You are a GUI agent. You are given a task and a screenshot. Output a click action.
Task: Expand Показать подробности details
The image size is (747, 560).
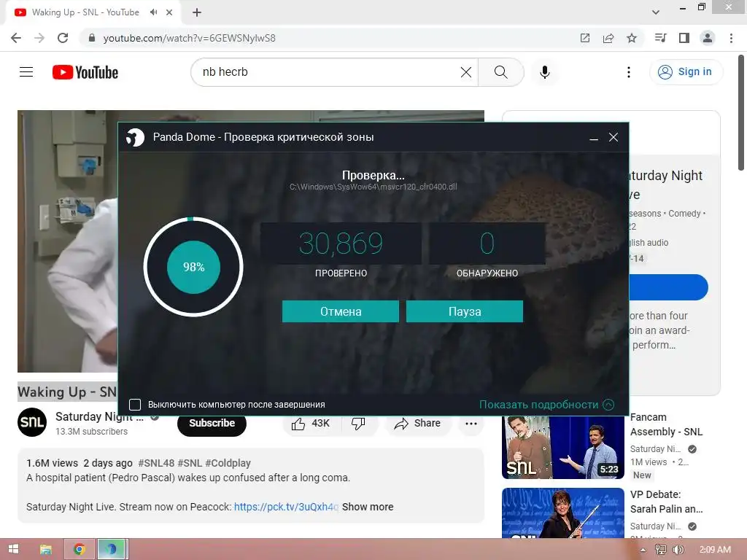[x=546, y=404]
